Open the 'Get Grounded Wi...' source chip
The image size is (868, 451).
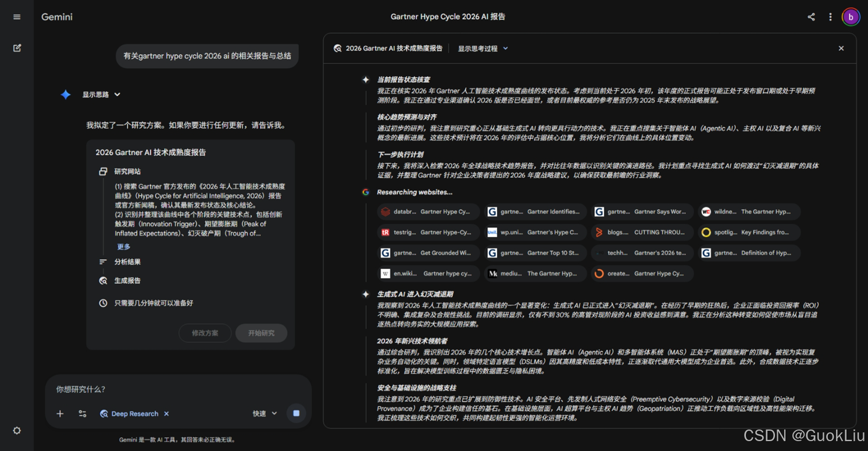(x=428, y=253)
